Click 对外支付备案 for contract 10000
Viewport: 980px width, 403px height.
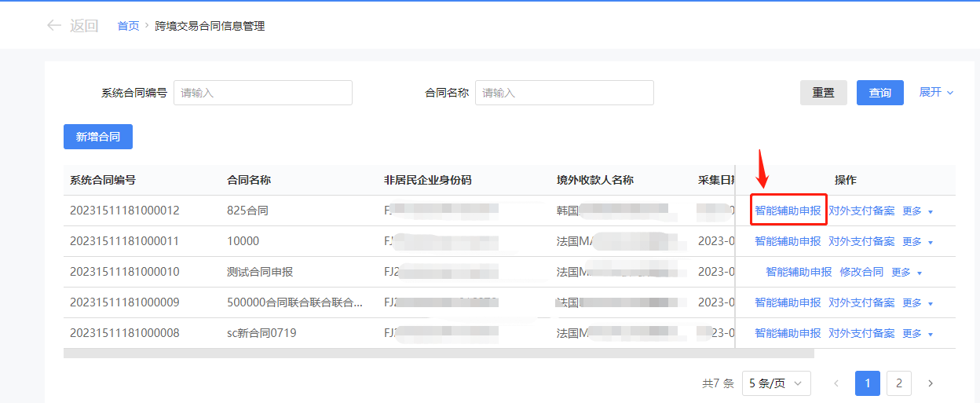click(861, 241)
